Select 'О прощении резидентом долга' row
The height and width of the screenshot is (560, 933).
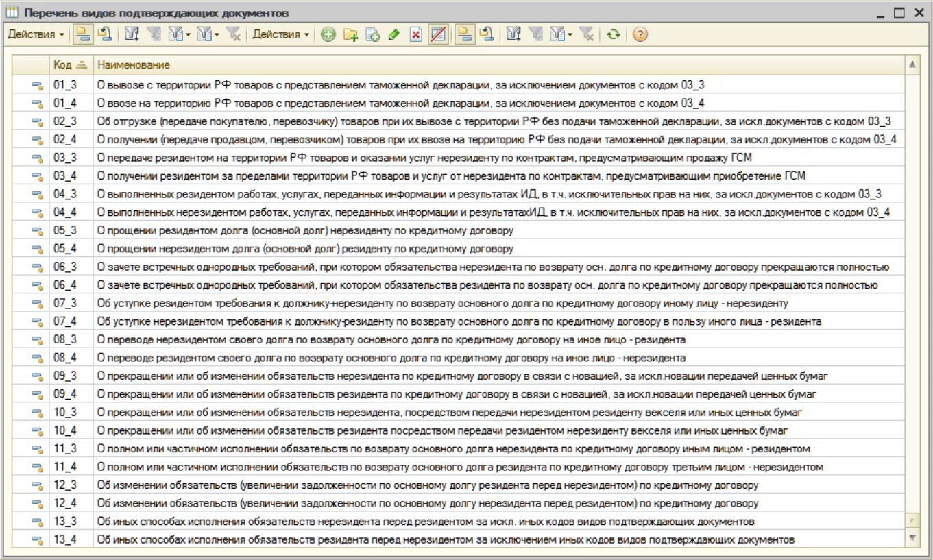pos(458,230)
